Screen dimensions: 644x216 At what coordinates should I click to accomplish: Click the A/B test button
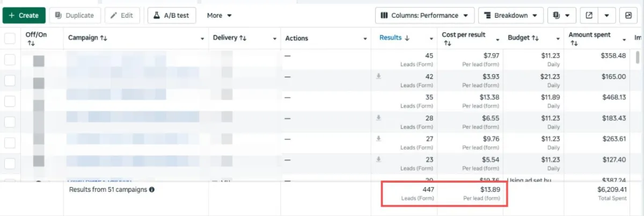pos(172,16)
